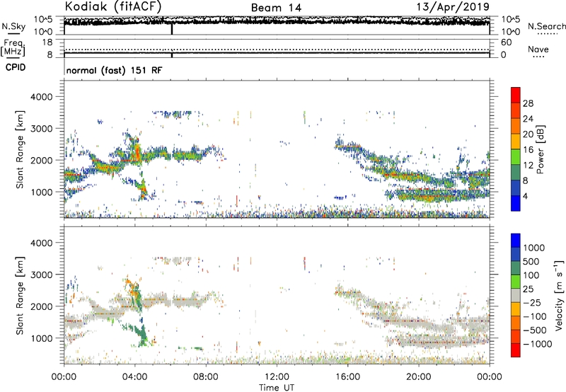Click the solid line sample under the N.Sky label
566x392 pixels.
tap(13, 34)
